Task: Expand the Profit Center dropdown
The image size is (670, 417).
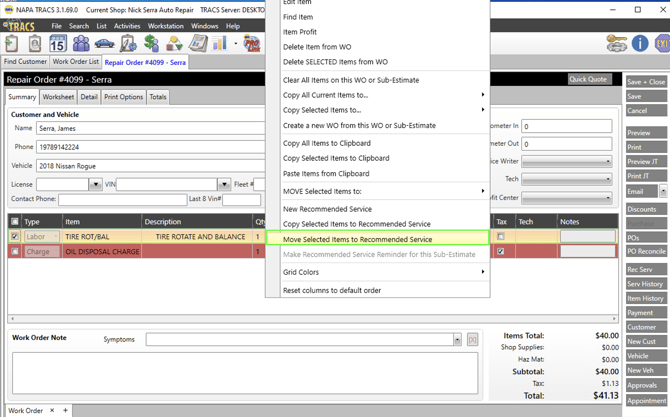Action: click(608, 198)
